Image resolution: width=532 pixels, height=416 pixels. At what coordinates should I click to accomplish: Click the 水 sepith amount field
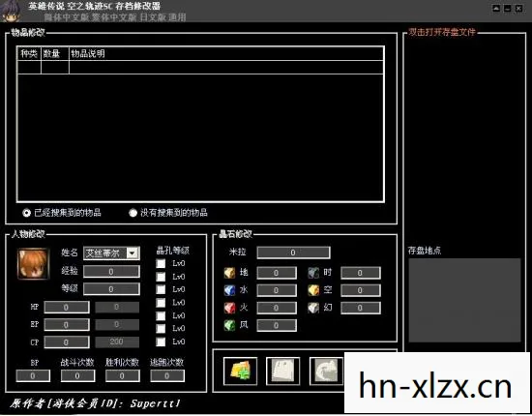click(x=277, y=290)
